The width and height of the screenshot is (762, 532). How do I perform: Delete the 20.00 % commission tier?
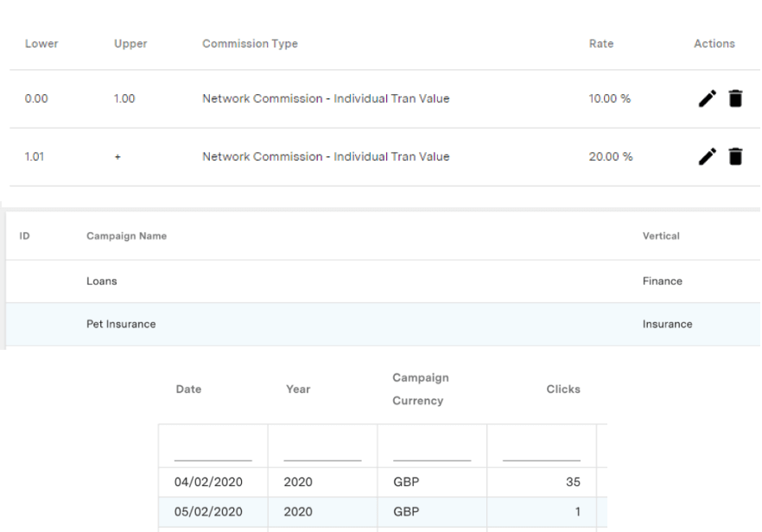[735, 156]
